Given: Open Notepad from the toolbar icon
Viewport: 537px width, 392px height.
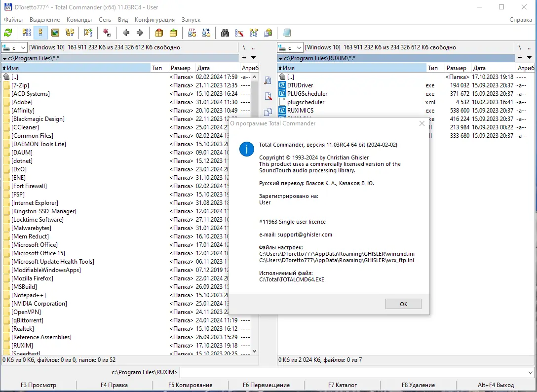Looking at the screenshot, I should point(287,33).
